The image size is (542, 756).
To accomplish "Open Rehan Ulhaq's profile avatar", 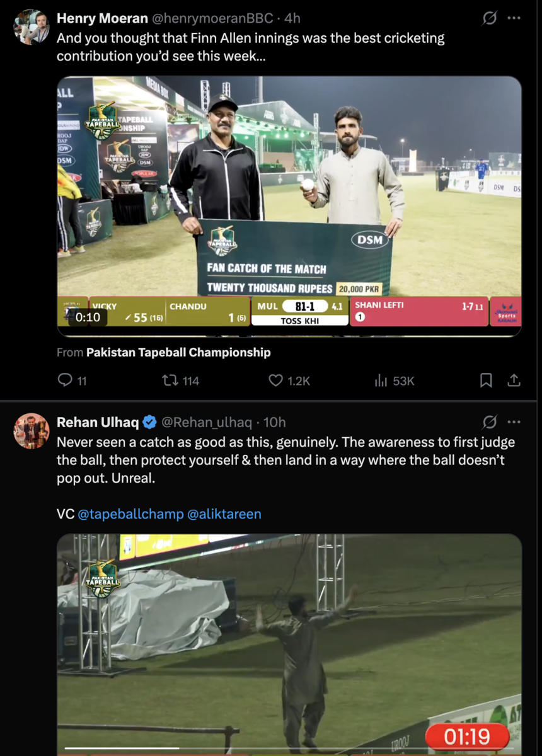I will point(32,431).
